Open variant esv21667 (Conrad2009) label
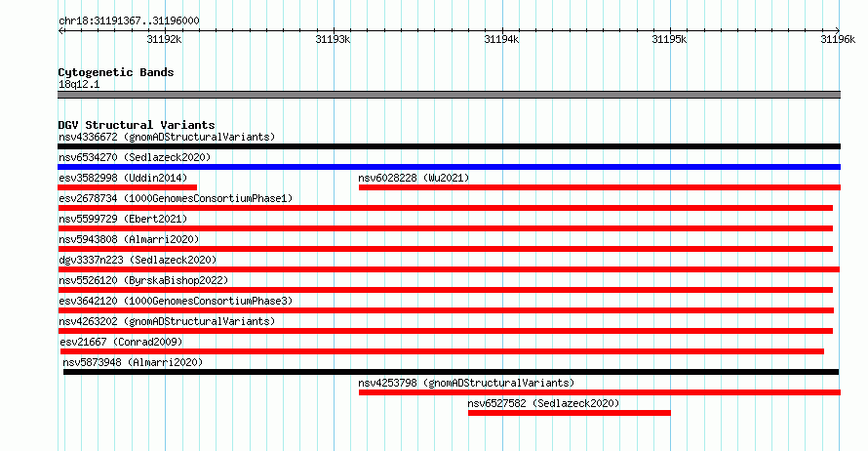 pyautogui.click(x=121, y=342)
